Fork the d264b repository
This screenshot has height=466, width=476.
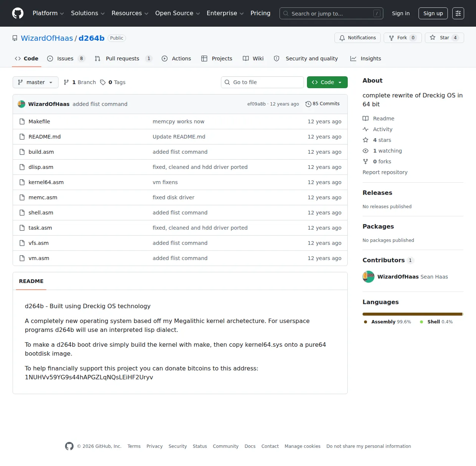click(403, 38)
